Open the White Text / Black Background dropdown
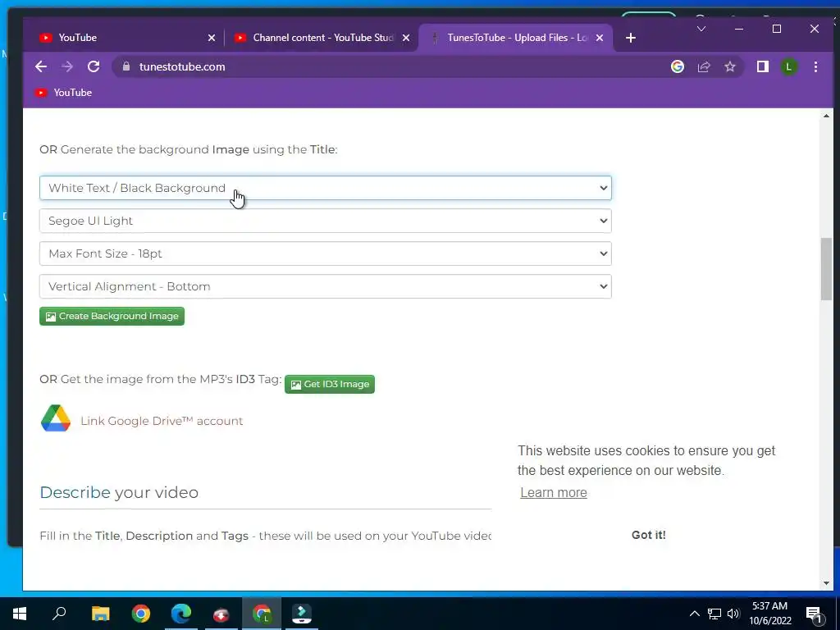The width and height of the screenshot is (840, 630). 325,188
